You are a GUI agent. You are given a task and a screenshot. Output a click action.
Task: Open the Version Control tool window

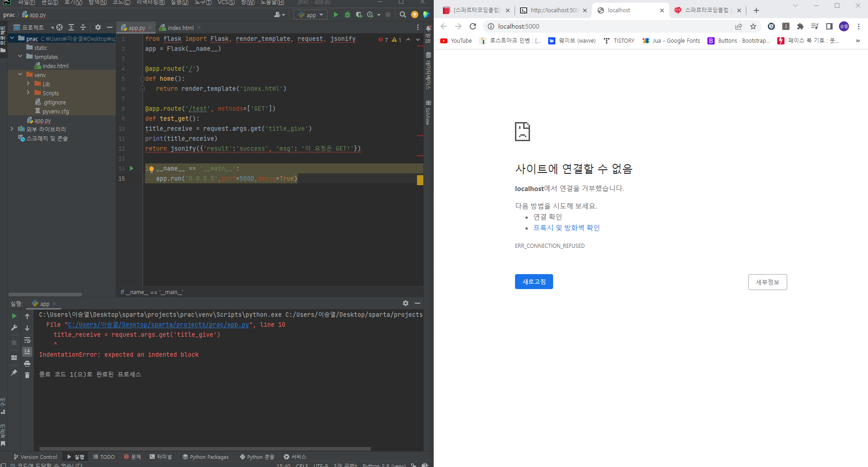35,457
